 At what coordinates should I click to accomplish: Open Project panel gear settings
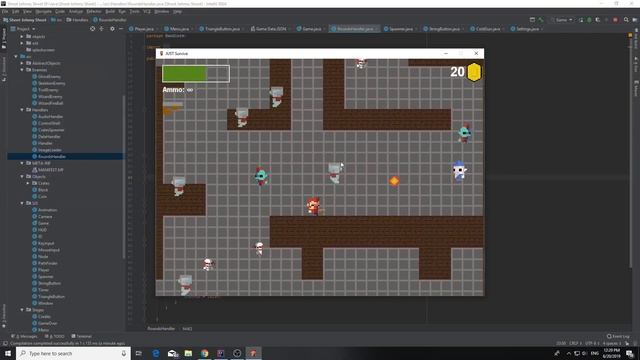pos(112,29)
